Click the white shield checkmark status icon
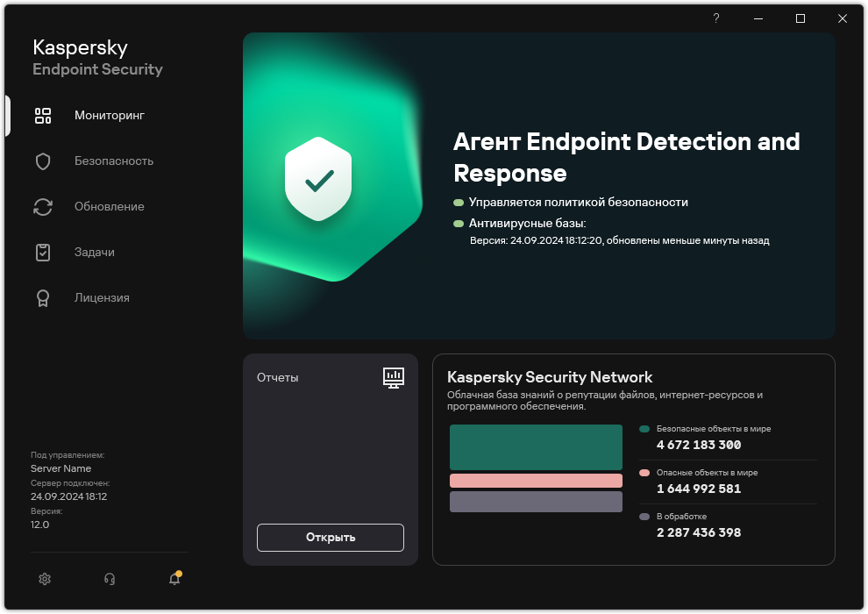Viewport: 868px width, 614px height. (x=318, y=179)
